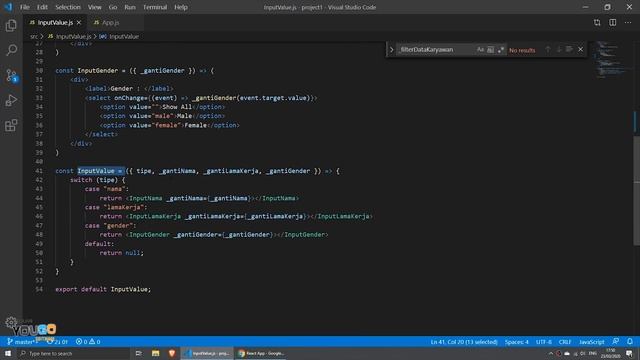
Task: Go to the previous match in the find widget
Action: pyautogui.click(x=548, y=49)
